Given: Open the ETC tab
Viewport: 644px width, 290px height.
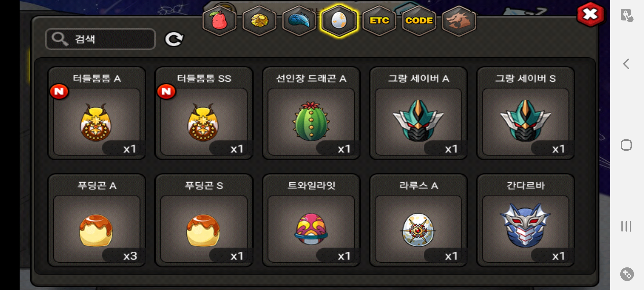Looking at the screenshot, I should tap(379, 20).
